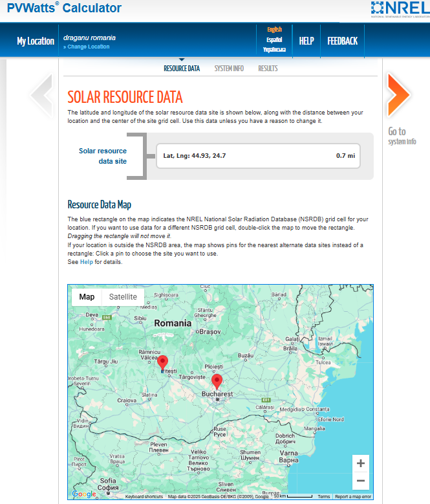Image resolution: width=430 pixels, height=504 pixels.
Task: Open the FEEDBACK page
Action: click(x=342, y=41)
